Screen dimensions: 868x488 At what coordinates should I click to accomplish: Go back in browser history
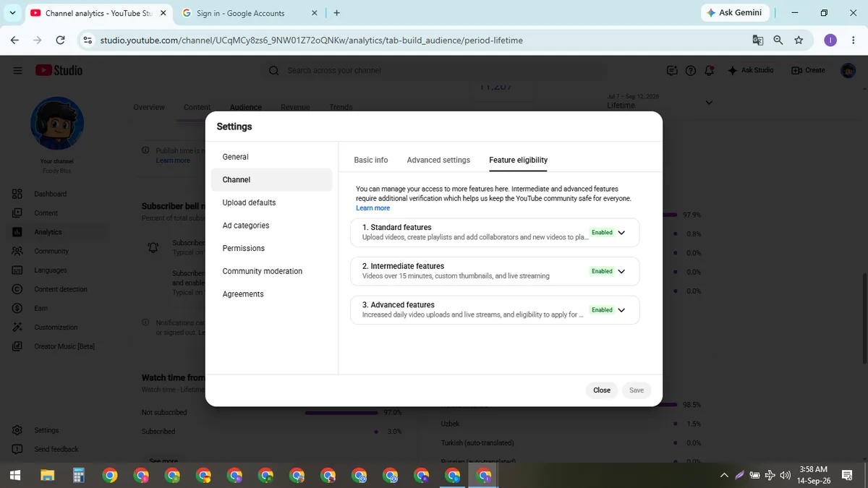pyautogui.click(x=14, y=40)
